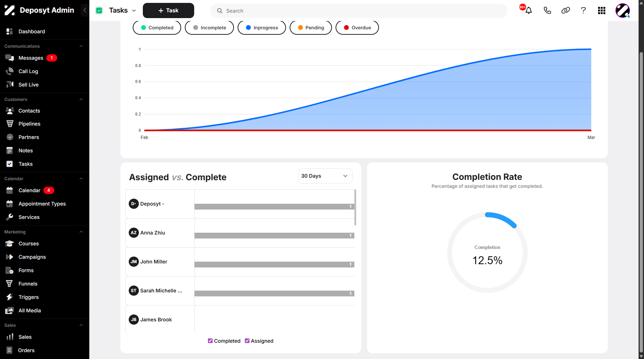Viewport: 644px width, 359px height.
Task: Collapse the Customers sidebar section
Action: 81,100
